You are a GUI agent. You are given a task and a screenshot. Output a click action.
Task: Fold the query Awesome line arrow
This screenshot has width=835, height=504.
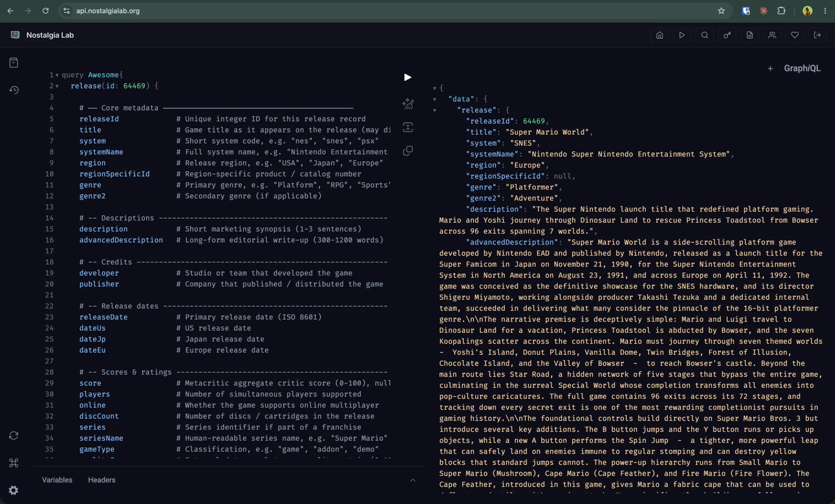(x=57, y=75)
